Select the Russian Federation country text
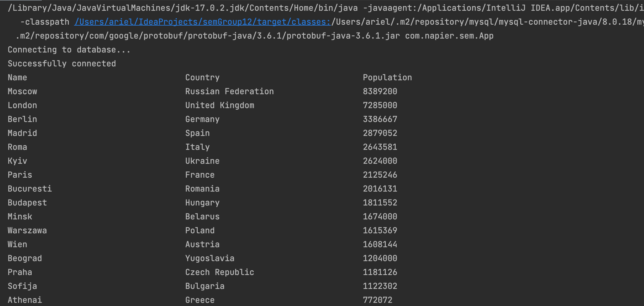 (229, 91)
